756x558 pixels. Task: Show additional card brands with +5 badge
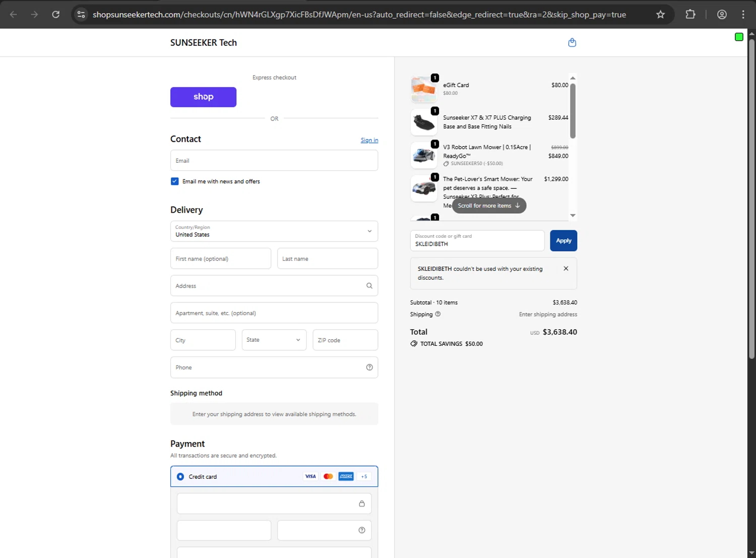(364, 476)
